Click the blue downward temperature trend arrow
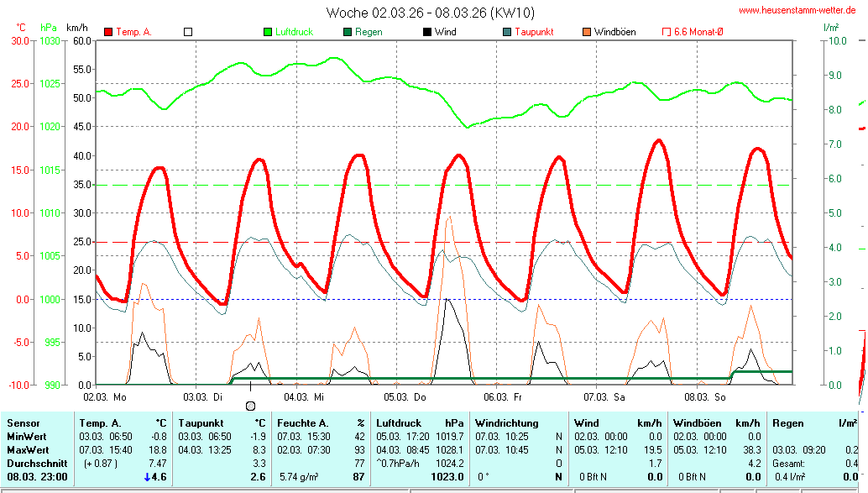868x493 pixels. point(148,477)
